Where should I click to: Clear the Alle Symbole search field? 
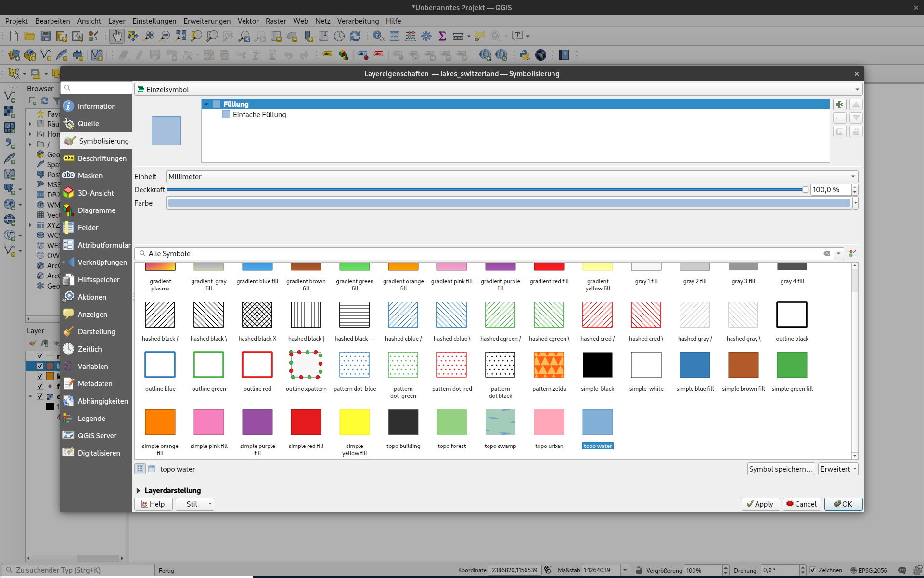pos(826,253)
